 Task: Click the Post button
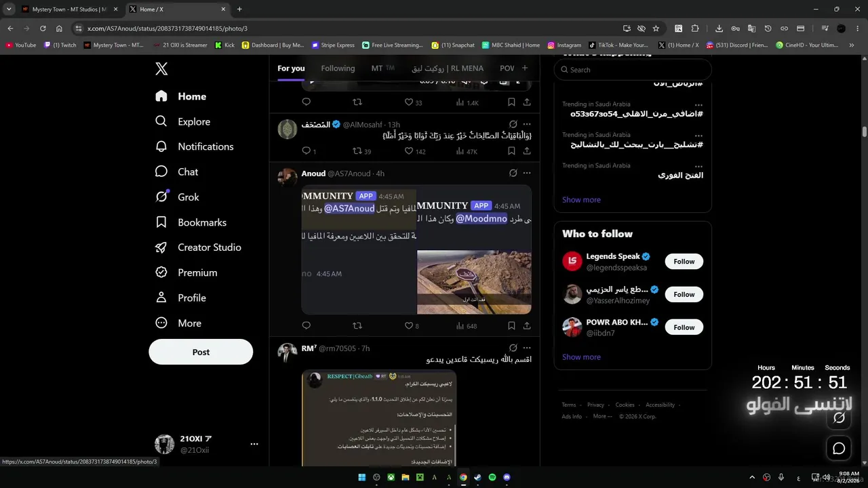coord(201,352)
